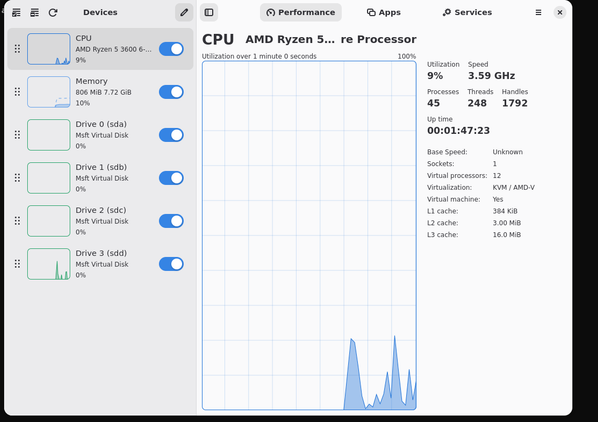Turn off the Drive 2 (sdc) switch
598x422 pixels.
[171, 221]
